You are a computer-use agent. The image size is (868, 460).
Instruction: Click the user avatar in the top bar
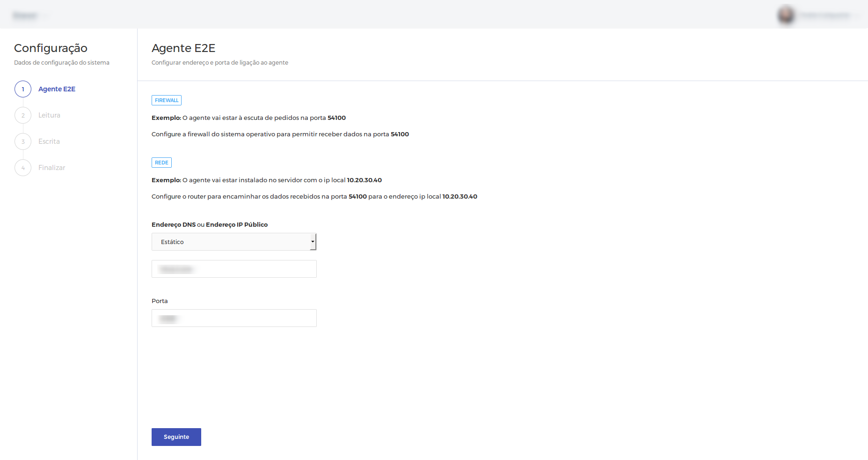pos(786,15)
